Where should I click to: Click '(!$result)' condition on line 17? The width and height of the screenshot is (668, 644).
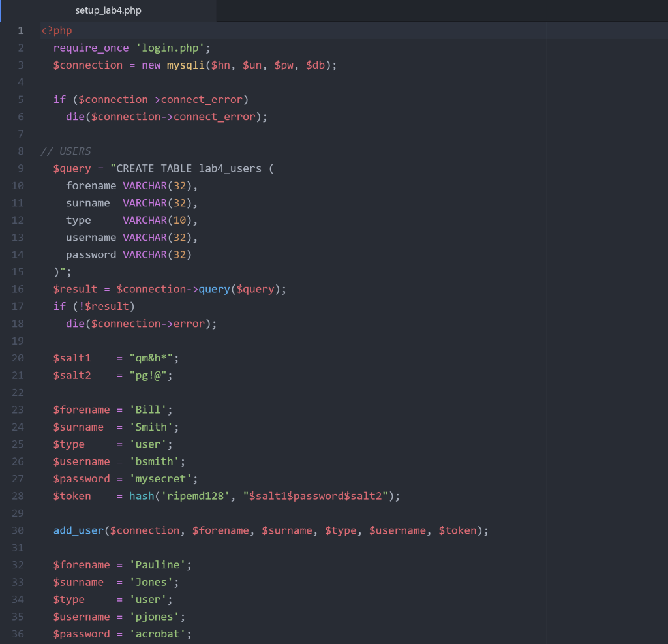tap(104, 307)
